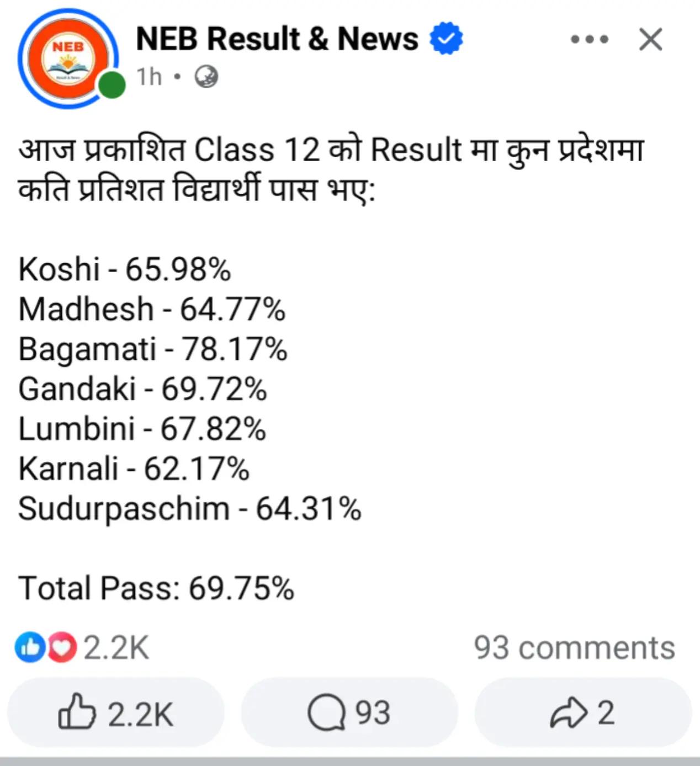Like the post with thumbs-up button

(116, 712)
